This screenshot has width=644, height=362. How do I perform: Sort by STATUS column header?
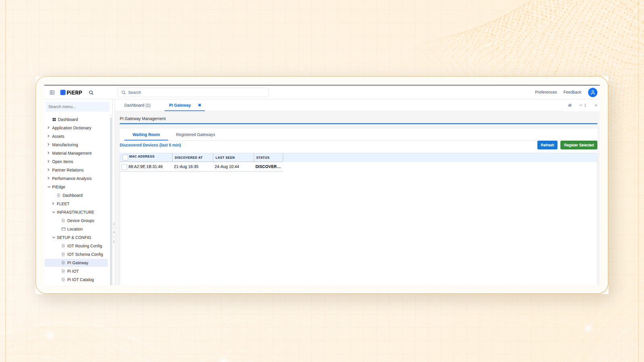point(268,158)
